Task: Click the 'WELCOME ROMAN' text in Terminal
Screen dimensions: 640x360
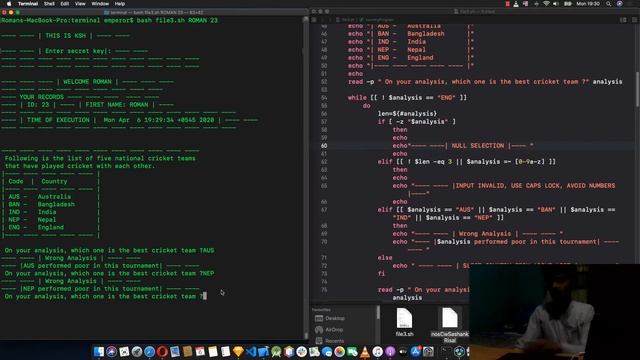Action: coord(87,82)
